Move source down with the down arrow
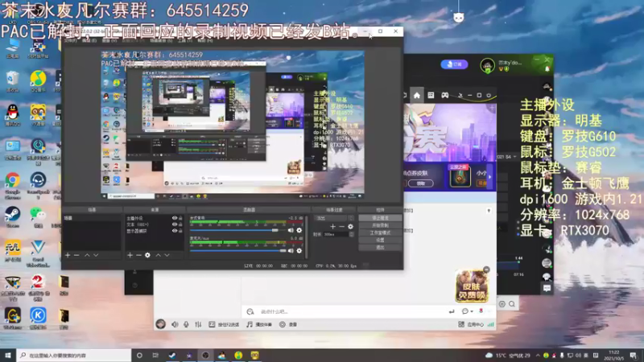Viewport: 644px width, 362px height. tap(167, 255)
